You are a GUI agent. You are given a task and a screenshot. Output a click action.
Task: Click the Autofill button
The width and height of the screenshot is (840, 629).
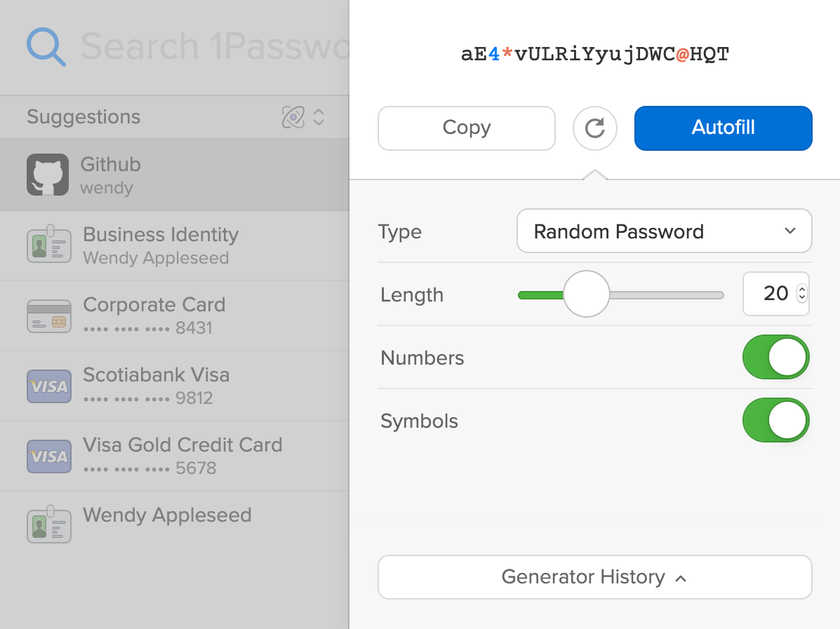coord(723,128)
